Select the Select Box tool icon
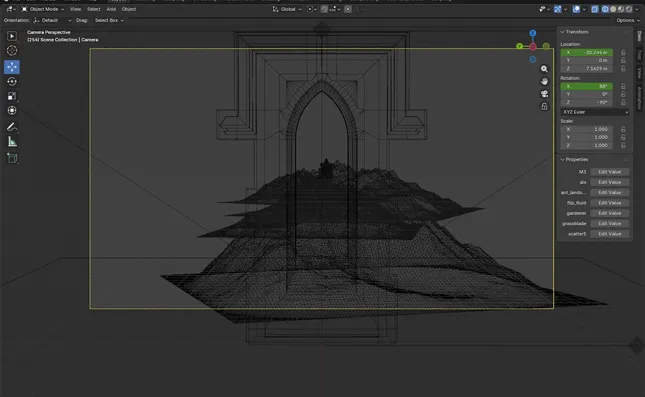The width and height of the screenshot is (645, 397). [12, 36]
